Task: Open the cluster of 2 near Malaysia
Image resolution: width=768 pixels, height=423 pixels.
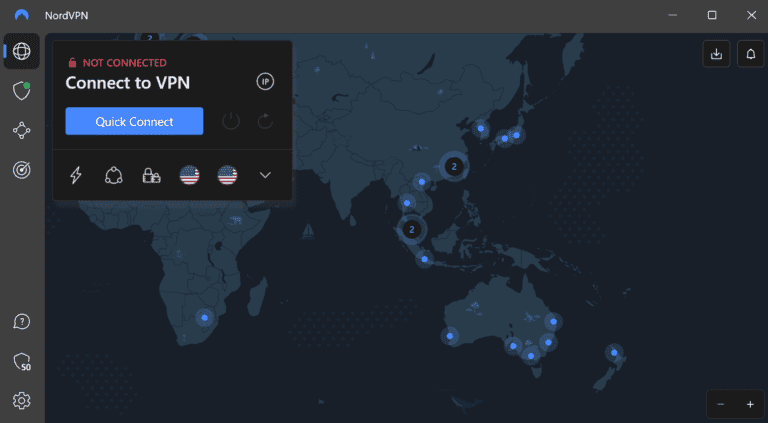Action: (x=412, y=229)
